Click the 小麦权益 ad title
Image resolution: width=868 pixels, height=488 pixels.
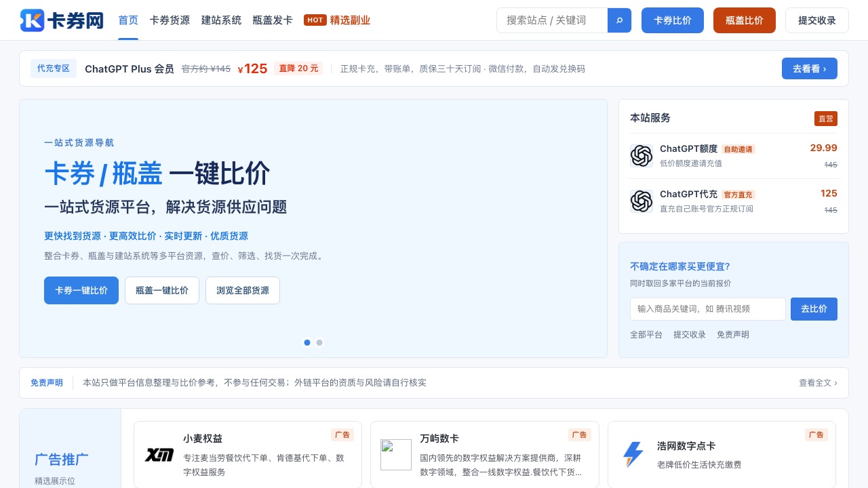pyautogui.click(x=203, y=439)
